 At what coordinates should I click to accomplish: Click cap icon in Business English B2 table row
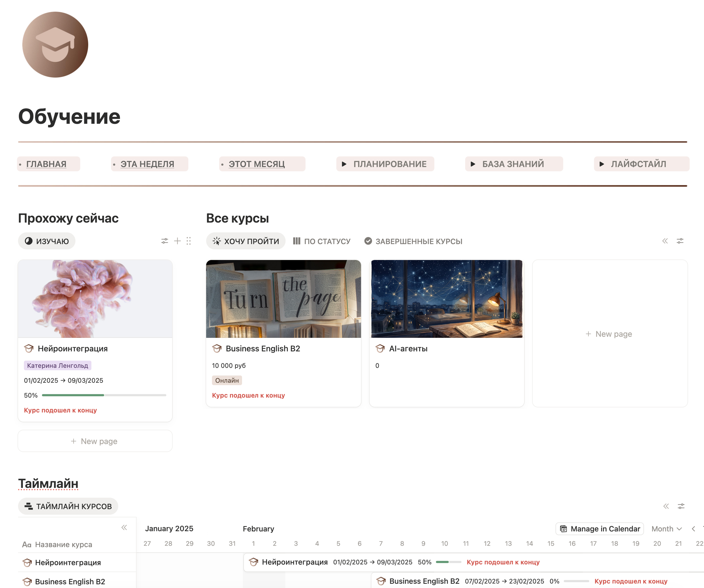tap(27, 582)
